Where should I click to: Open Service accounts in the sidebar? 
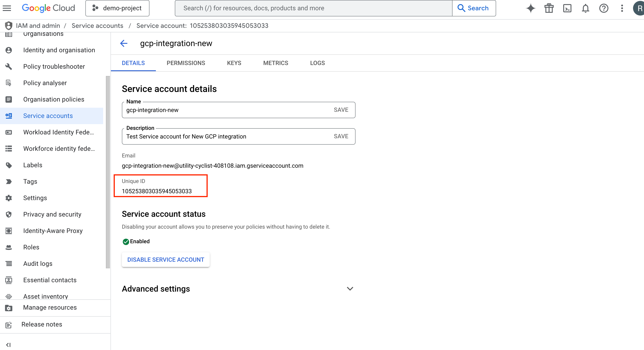(52, 116)
